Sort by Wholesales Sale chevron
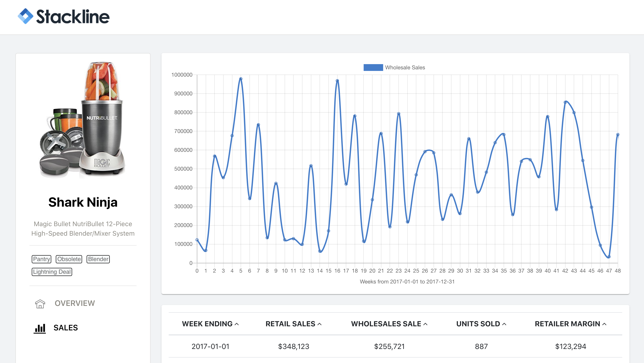The height and width of the screenshot is (363, 644). point(425,324)
